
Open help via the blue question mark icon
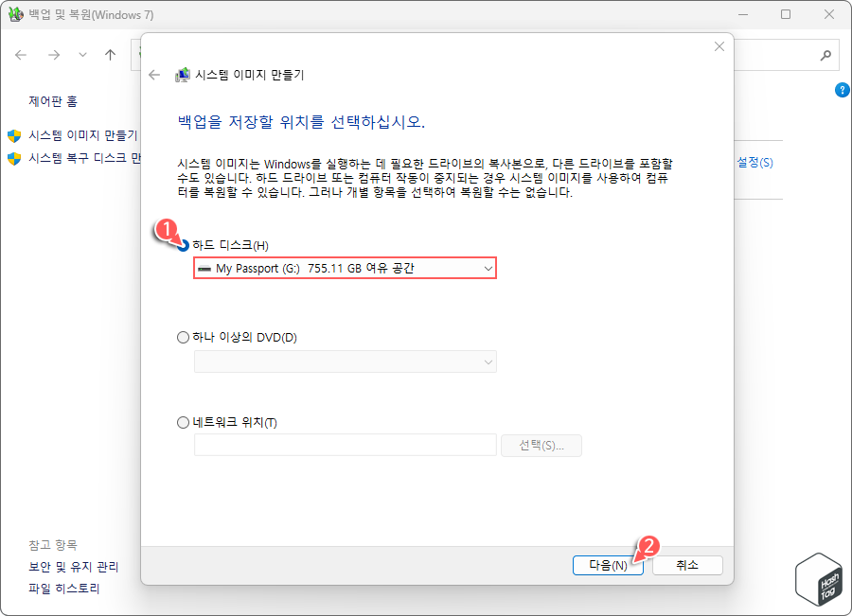pos(842,90)
